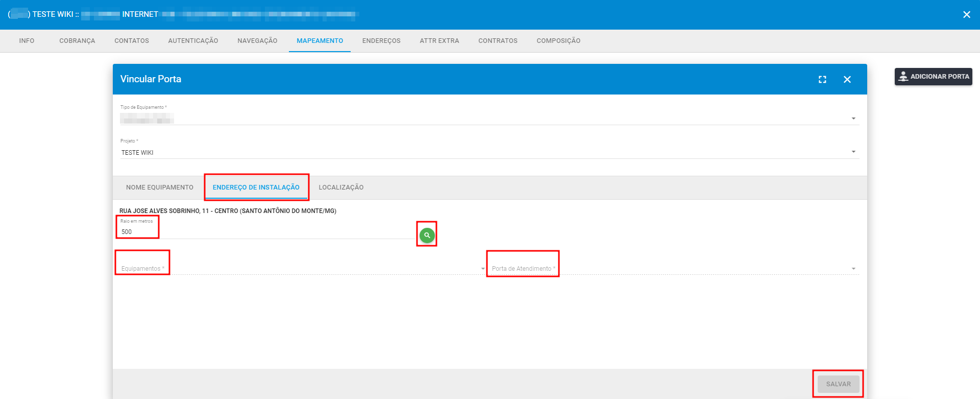Open the Autenticação tab
The height and width of the screenshot is (399, 980).
coord(193,41)
